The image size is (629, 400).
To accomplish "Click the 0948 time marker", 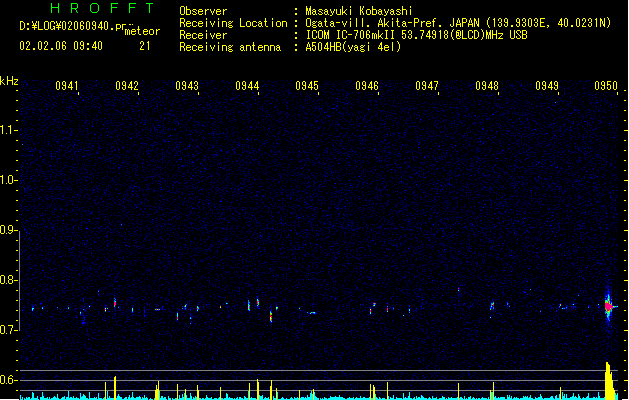I will [487, 86].
